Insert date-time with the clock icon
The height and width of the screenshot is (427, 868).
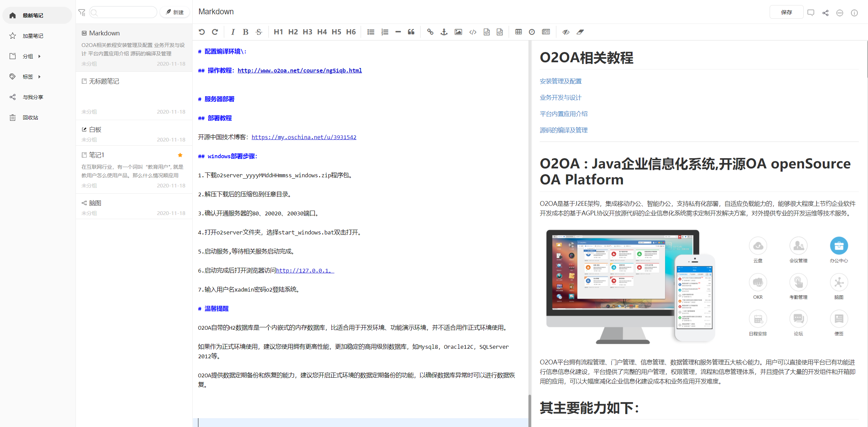point(531,32)
